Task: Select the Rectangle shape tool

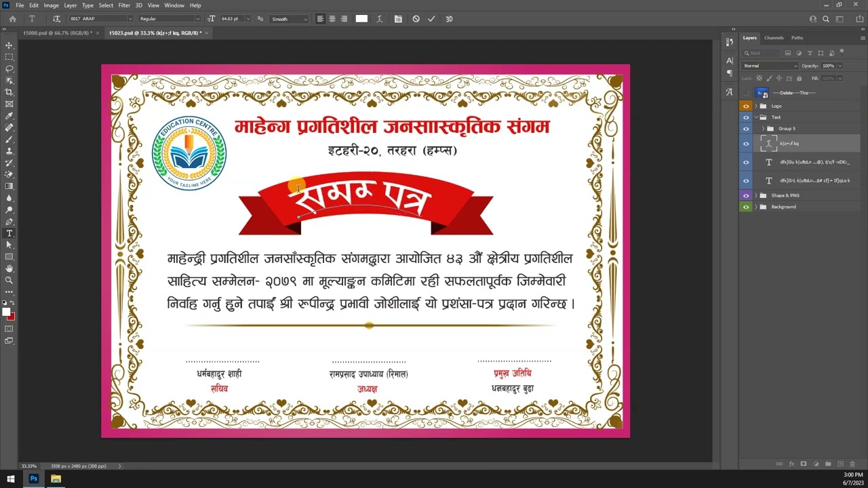Action: (9, 257)
